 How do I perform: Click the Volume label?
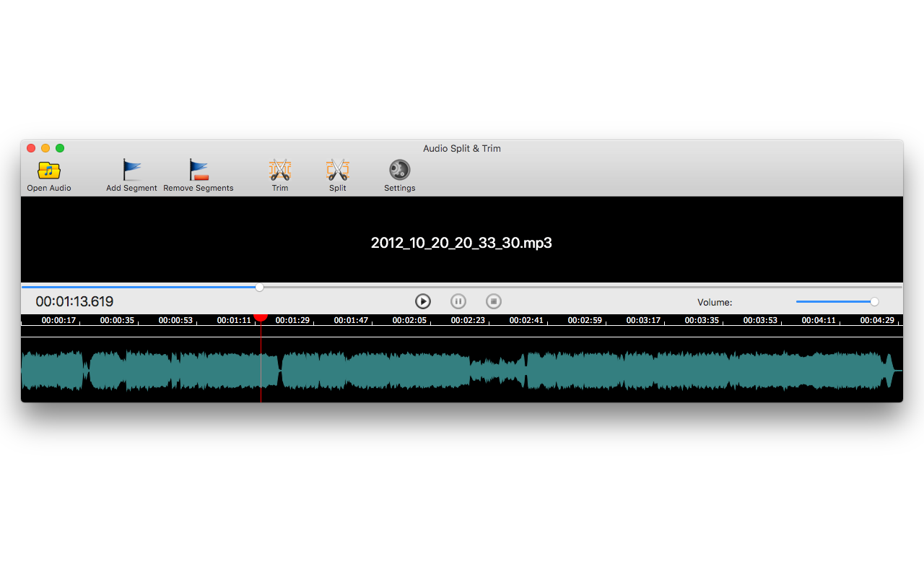tap(715, 303)
